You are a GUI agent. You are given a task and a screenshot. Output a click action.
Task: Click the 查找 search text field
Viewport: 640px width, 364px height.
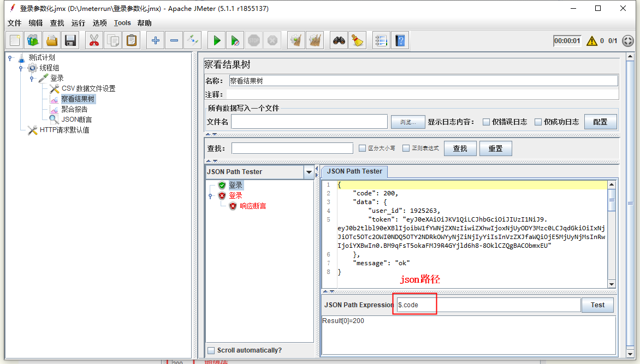(x=292, y=148)
